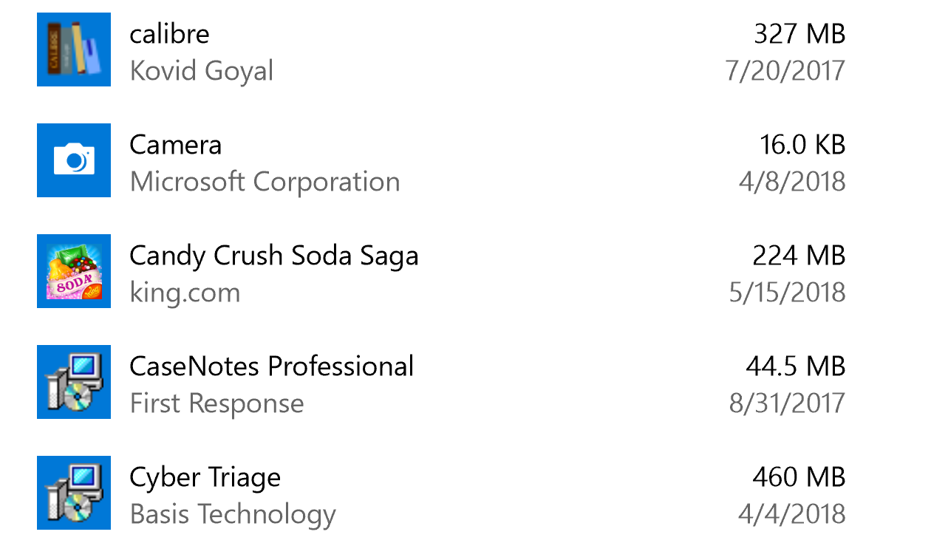Click the Camera app icon
Viewport: 931px width, 560px height.
(x=74, y=160)
